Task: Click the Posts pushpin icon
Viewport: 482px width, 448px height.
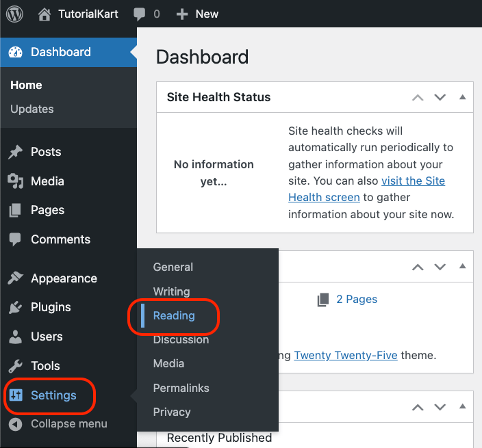Action: click(x=15, y=152)
